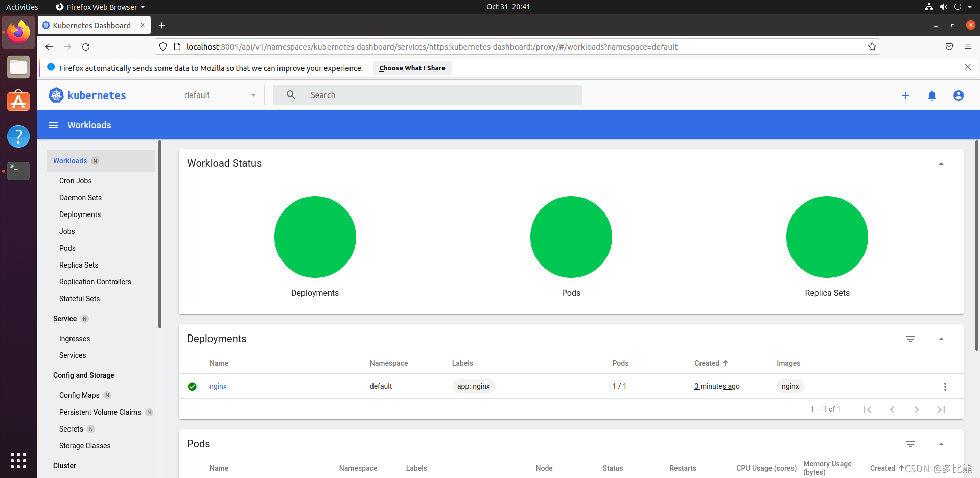This screenshot has height=478, width=980.
Task: Open the Pods filter icon
Action: [x=911, y=444]
